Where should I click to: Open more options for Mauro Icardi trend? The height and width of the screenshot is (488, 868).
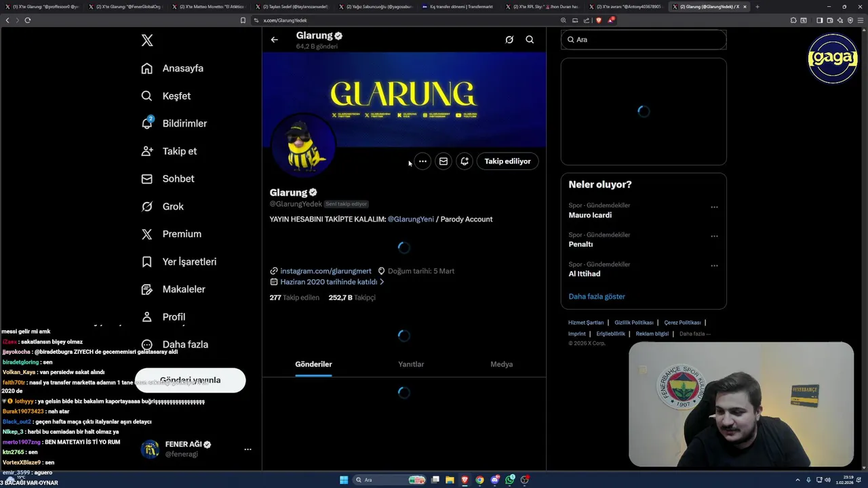click(x=714, y=207)
